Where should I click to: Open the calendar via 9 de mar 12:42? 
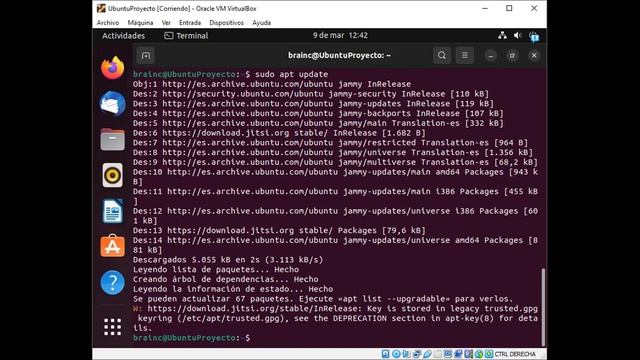click(x=340, y=36)
